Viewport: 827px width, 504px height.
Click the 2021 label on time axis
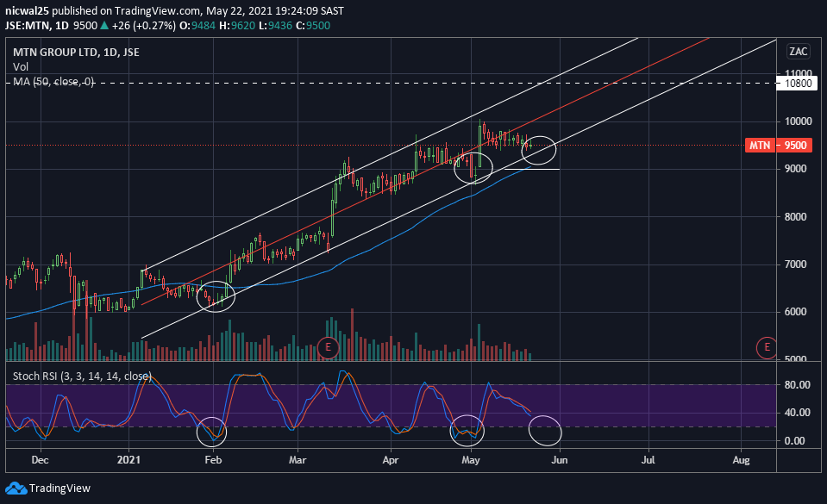(x=128, y=460)
